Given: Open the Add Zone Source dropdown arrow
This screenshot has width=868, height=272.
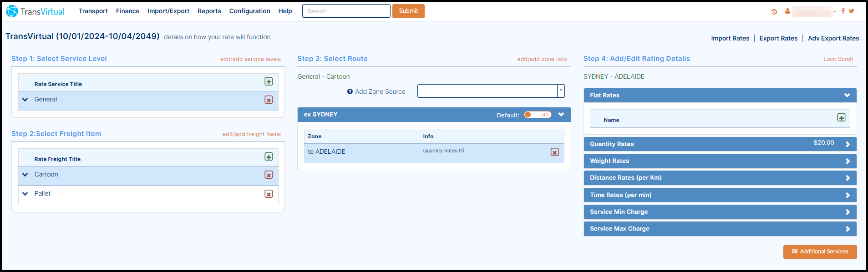Looking at the screenshot, I should click(x=561, y=91).
